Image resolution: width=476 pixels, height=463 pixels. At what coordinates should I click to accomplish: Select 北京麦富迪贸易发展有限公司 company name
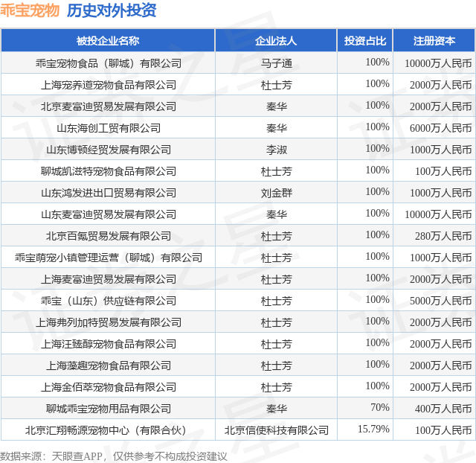pyautogui.click(x=109, y=106)
